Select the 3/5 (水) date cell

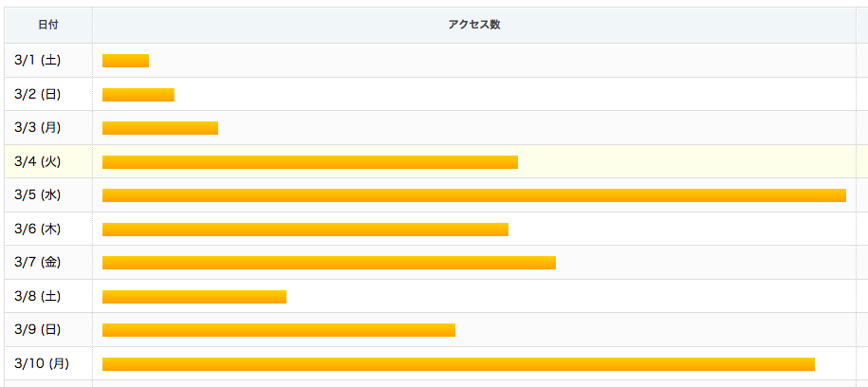click(x=48, y=194)
